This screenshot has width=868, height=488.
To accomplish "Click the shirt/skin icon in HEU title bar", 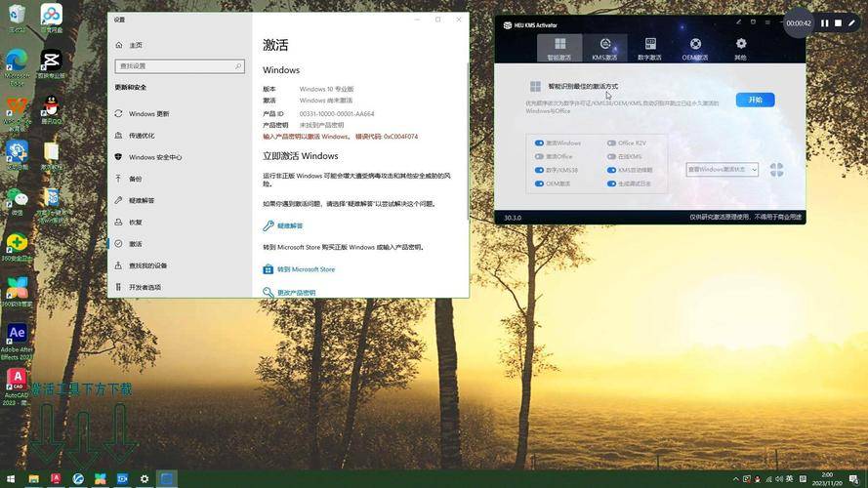I will pos(753,22).
